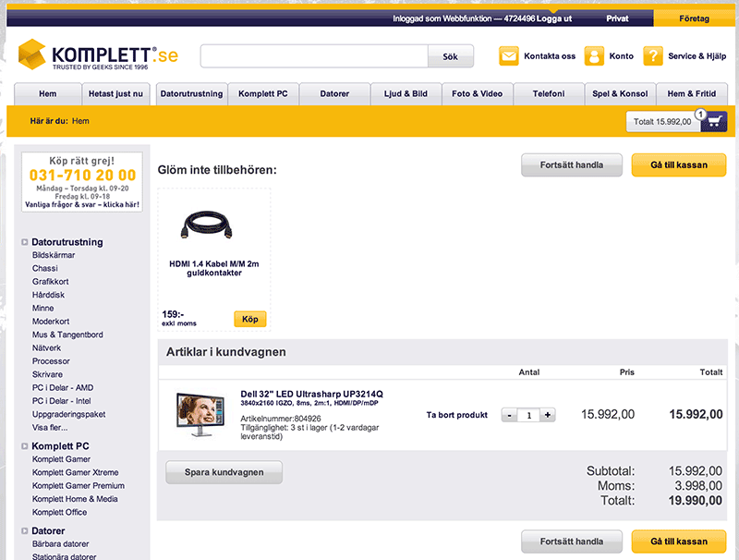Screen dimensions: 739x560
Task: Switch to the Företag tab
Action: (x=694, y=18)
